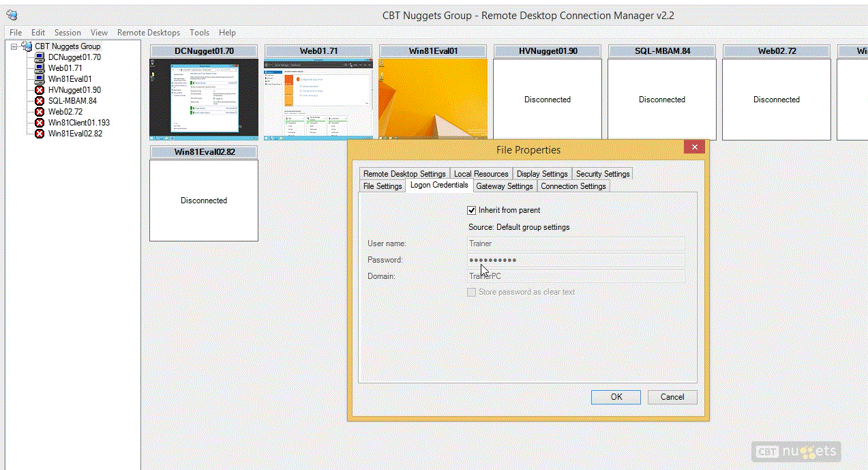Open the Session menu
This screenshot has height=470, width=868.
coord(68,33)
